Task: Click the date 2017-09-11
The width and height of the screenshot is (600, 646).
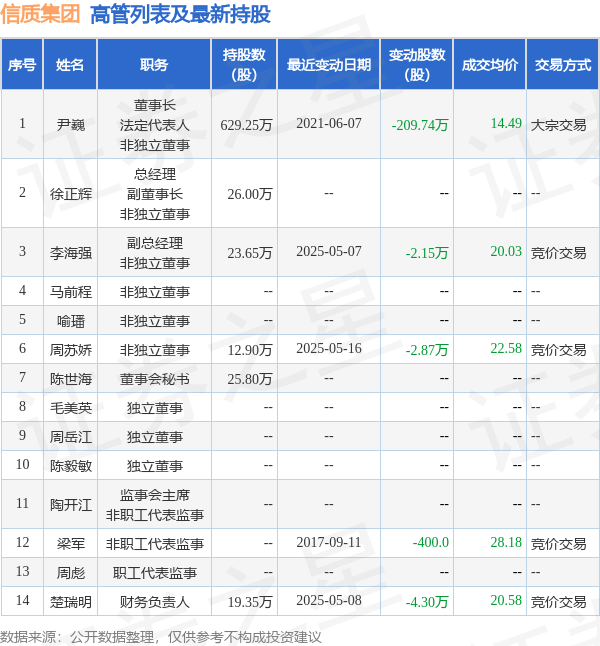Action: click(329, 542)
